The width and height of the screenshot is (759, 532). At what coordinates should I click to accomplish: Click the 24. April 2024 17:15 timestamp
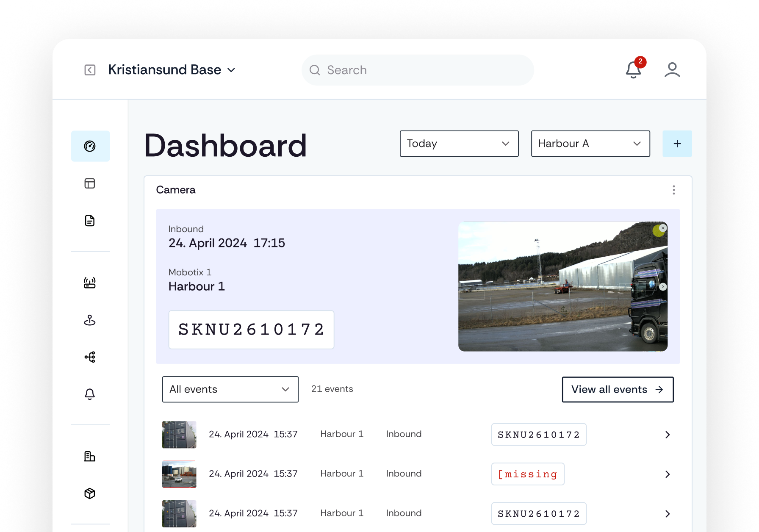click(x=227, y=243)
